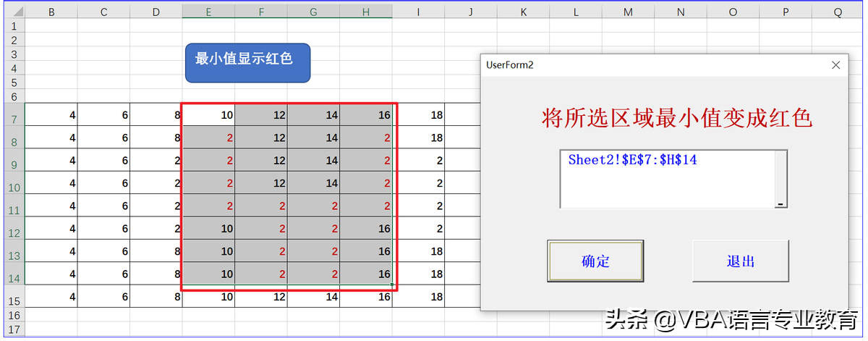Click the 退出 button in UserForm2

click(x=741, y=261)
